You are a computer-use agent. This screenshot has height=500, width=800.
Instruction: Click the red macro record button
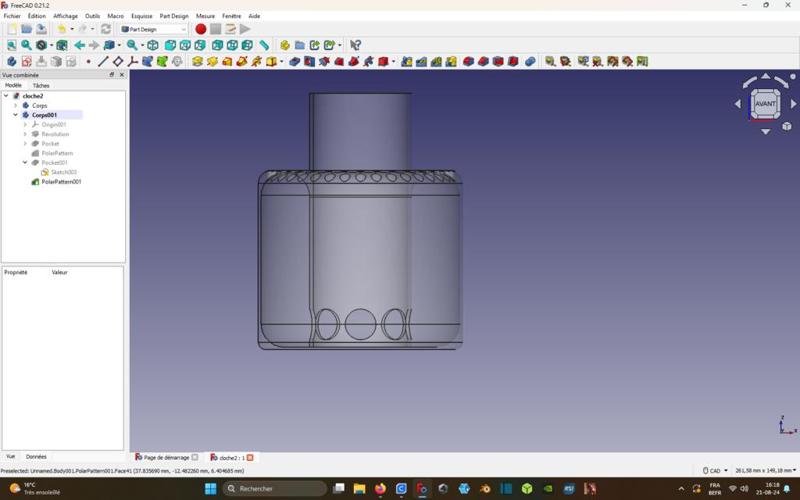(x=200, y=29)
